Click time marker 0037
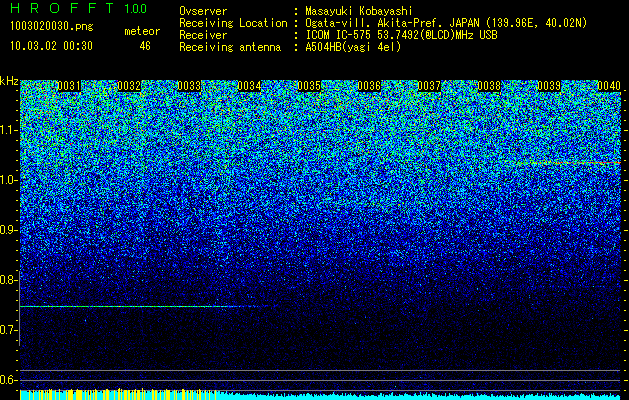The height and width of the screenshot is (400, 629). [429, 86]
